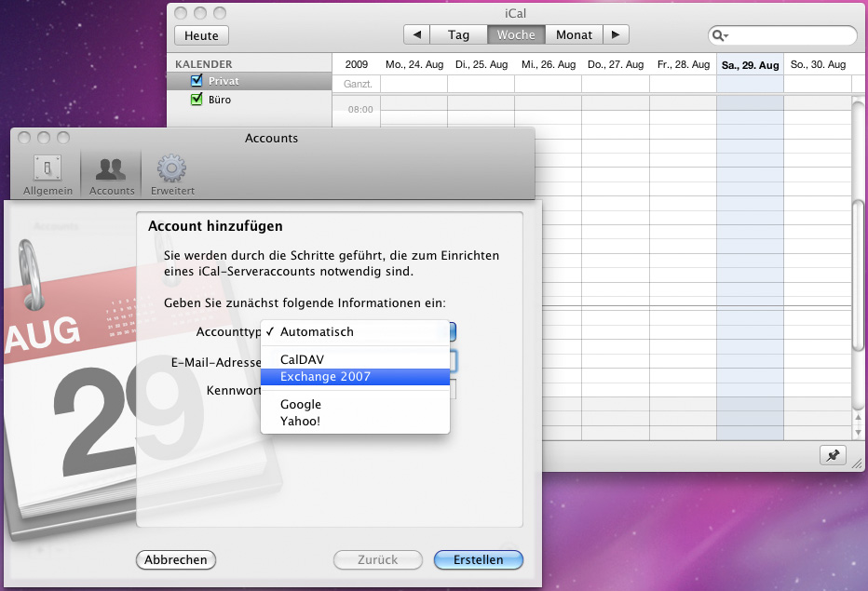Click the KALENDER sidebar heading

(x=204, y=64)
